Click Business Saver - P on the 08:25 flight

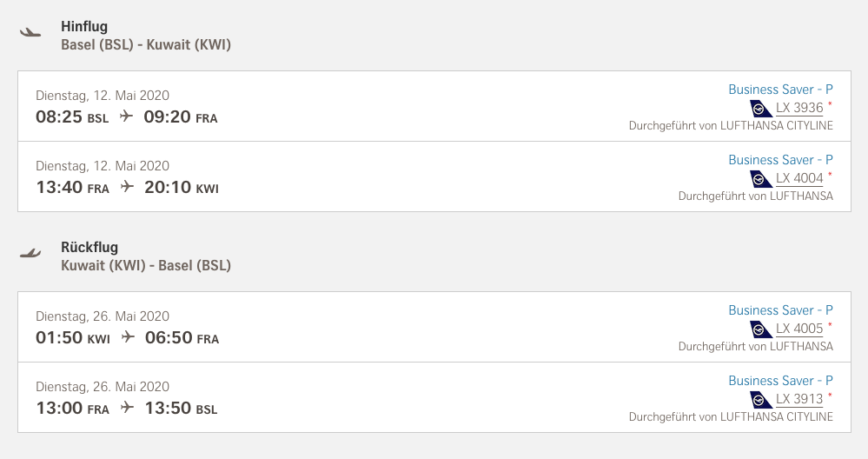pyautogui.click(x=780, y=90)
